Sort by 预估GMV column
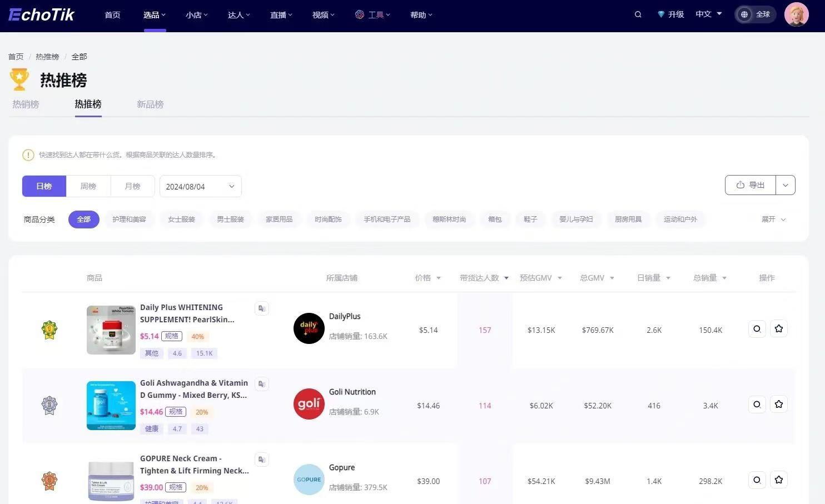This screenshot has height=504, width=825. click(x=541, y=278)
